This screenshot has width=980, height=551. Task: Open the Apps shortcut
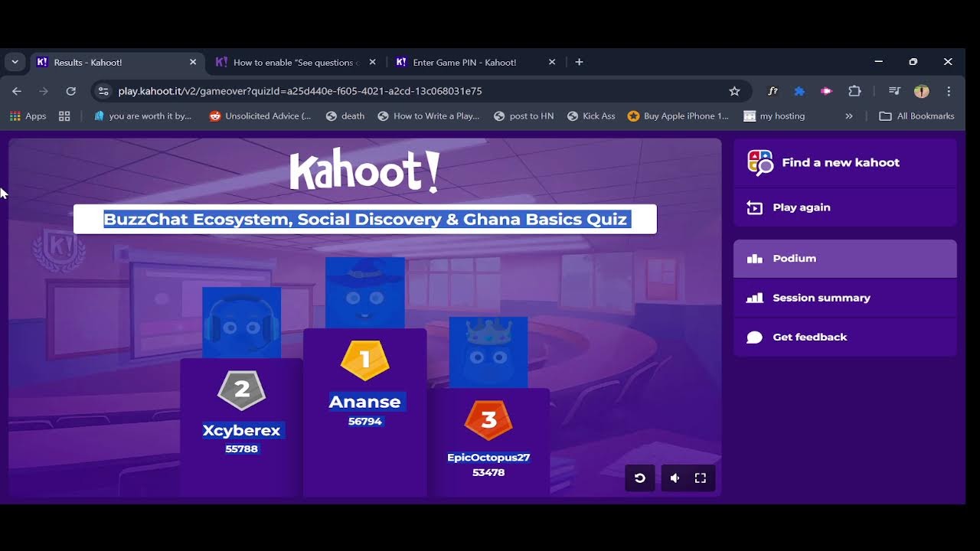coord(28,116)
